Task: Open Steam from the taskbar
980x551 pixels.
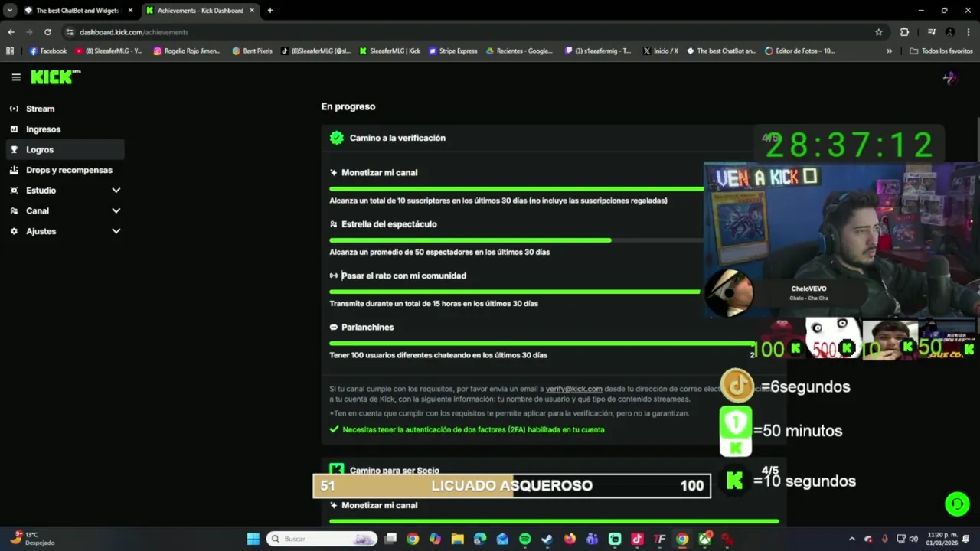Action: 547,539
